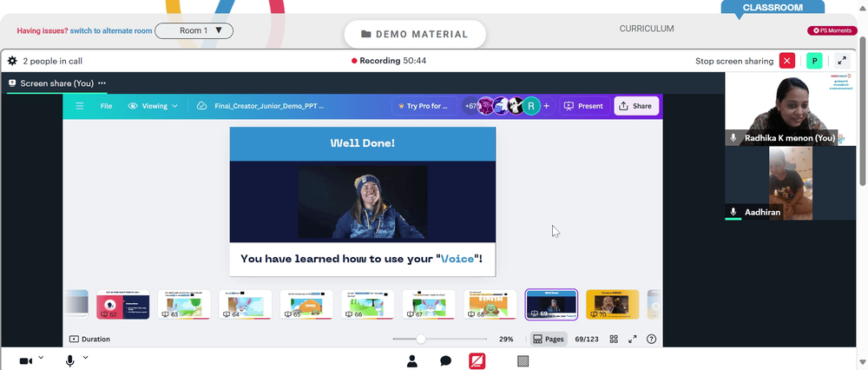The width and height of the screenshot is (868, 370).
Task: Stop screen sharing with red X
Action: 786,61
